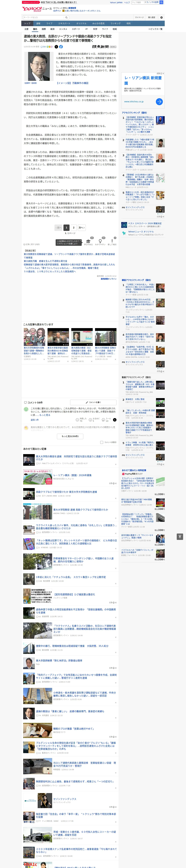Open comments via the 59 bubble icon
Image resolution: width=186 pixels, height=868 pixels.
click(43, 47)
